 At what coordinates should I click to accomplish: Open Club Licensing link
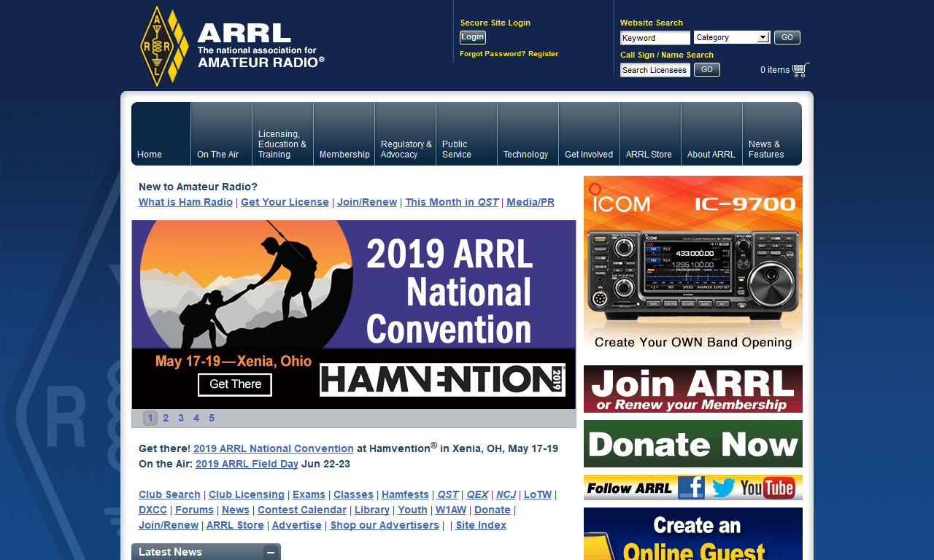click(247, 494)
